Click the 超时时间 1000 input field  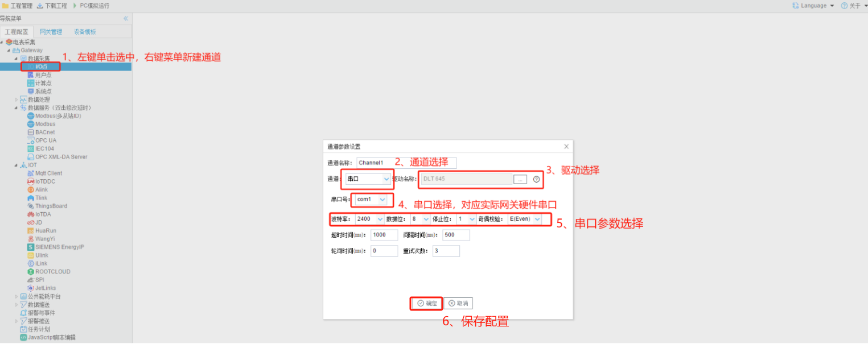click(x=384, y=235)
